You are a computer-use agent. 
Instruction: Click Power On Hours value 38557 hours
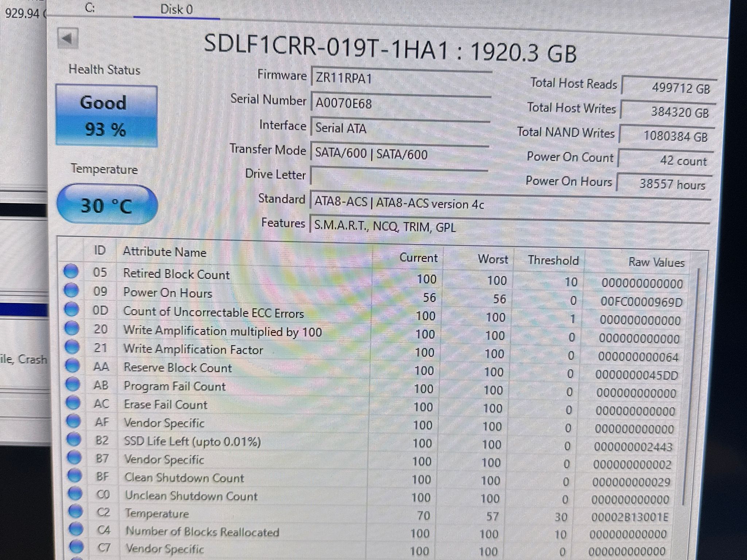(x=664, y=184)
